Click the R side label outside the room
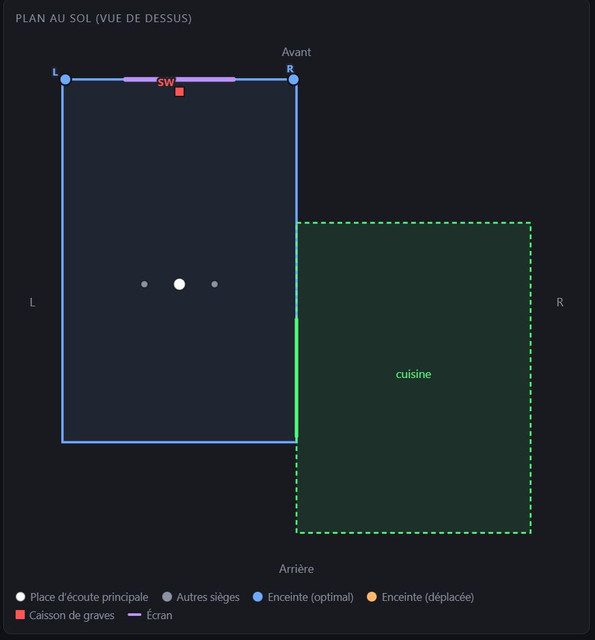The width and height of the screenshot is (595, 640). (560, 302)
